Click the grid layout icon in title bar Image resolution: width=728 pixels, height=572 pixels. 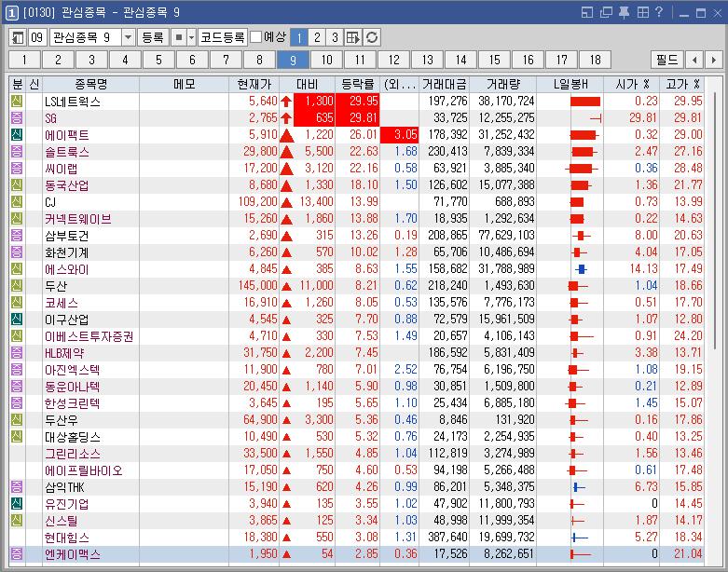point(642,12)
